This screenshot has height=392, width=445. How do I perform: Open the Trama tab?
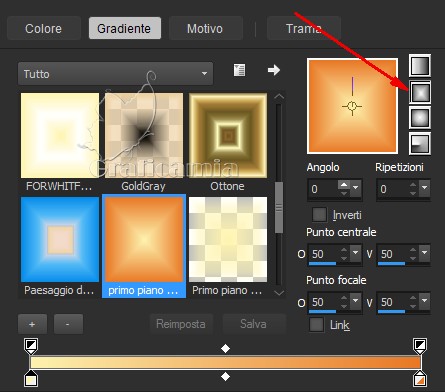[x=303, y=28]
